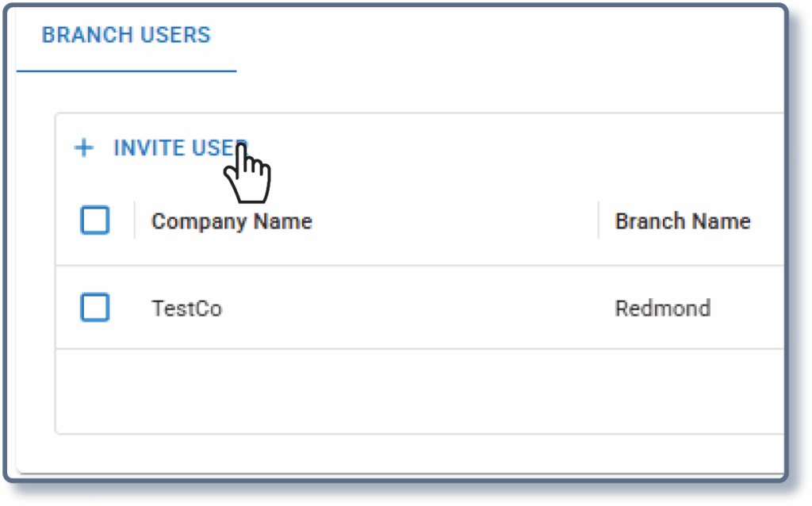
Task: Click blank header space right of Branch Name
Action: [768, 221]
